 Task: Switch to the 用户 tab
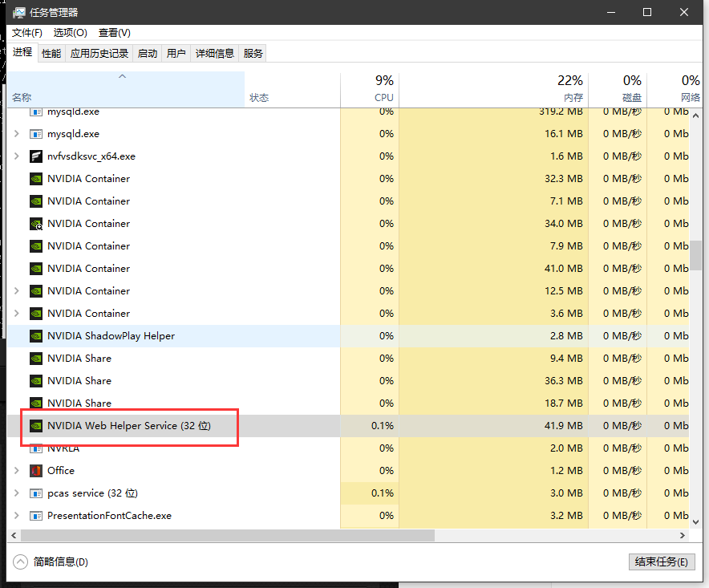click(176, 54)
